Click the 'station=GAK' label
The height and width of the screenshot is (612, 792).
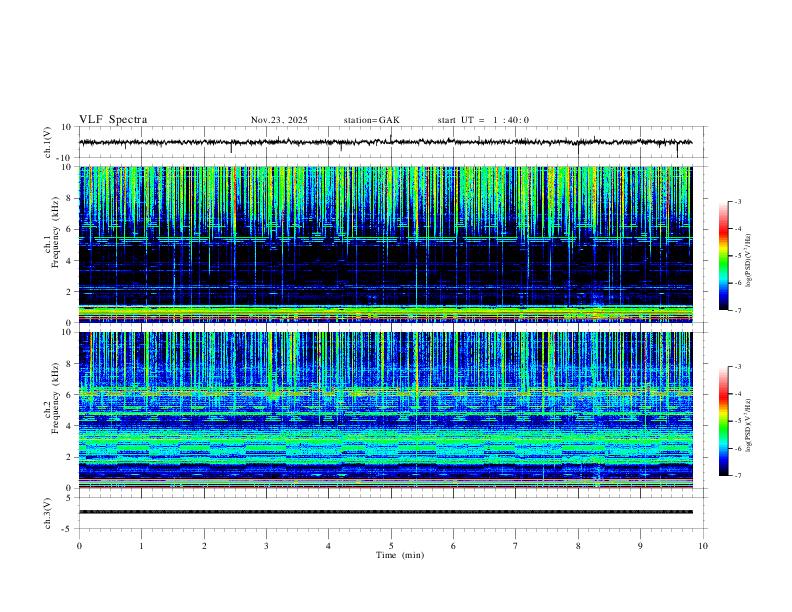coord(371,120)
